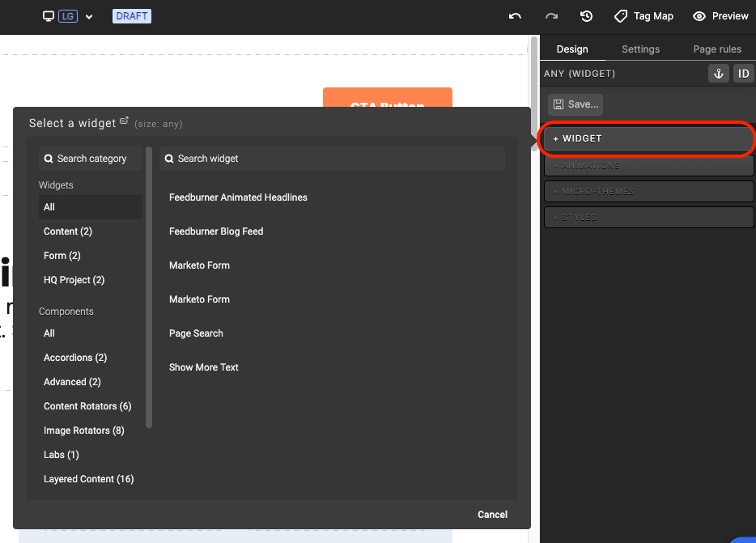Open the breakpoint dropdown chevron
The height and width of the screenshot is (543, 756).
[89, 17]
